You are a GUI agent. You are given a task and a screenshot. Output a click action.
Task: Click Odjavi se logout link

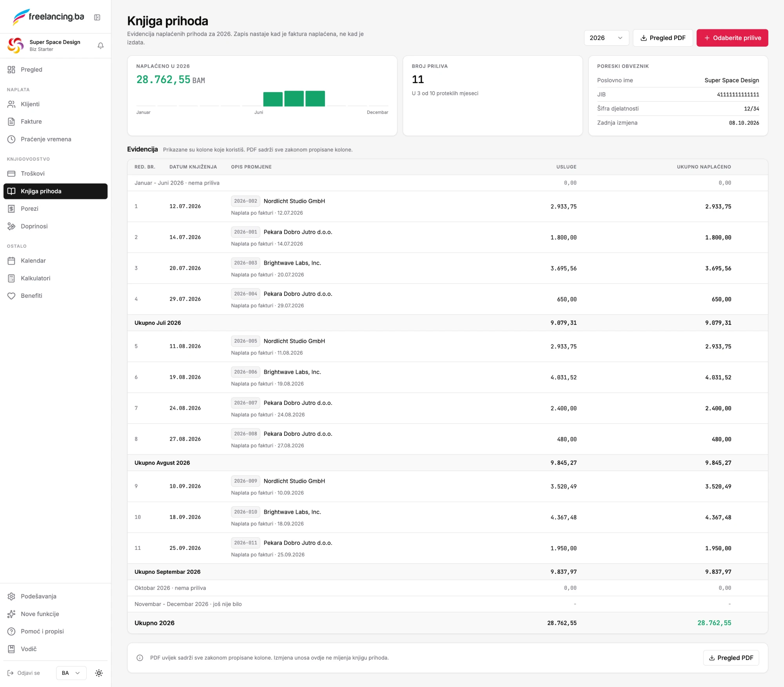(24, 673)
